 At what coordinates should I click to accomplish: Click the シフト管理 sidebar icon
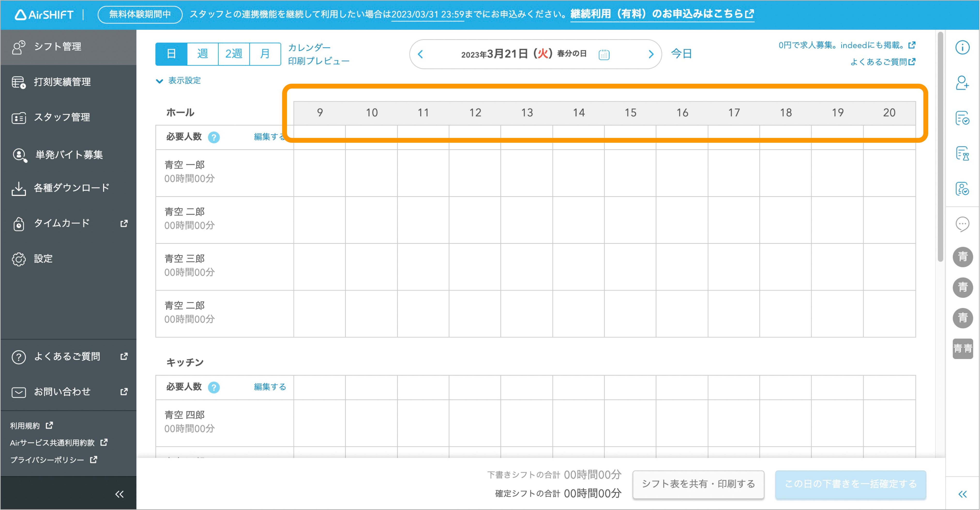(19, 47)
